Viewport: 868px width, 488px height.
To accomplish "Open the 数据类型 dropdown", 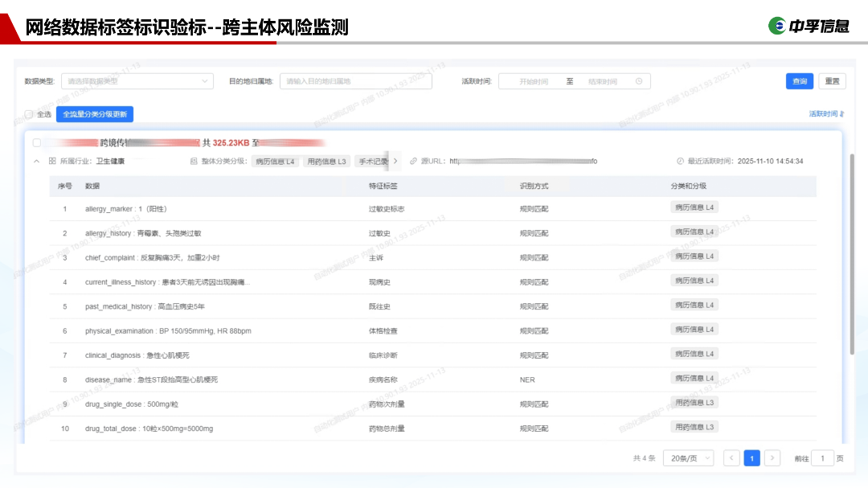I will pyautogui.click(x=137, y=81).
